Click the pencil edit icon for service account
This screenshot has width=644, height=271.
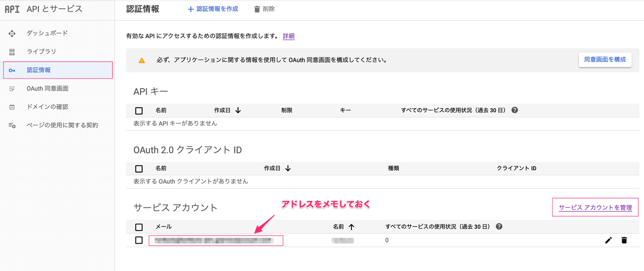[x=608, y=240]
